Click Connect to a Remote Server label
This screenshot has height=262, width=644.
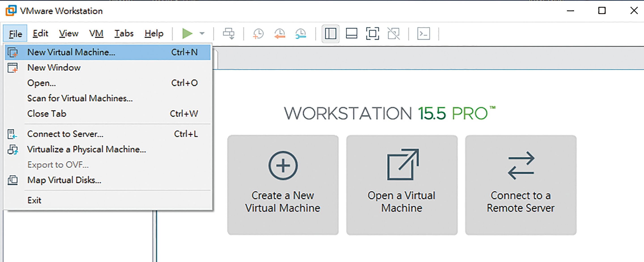(521, 202)
